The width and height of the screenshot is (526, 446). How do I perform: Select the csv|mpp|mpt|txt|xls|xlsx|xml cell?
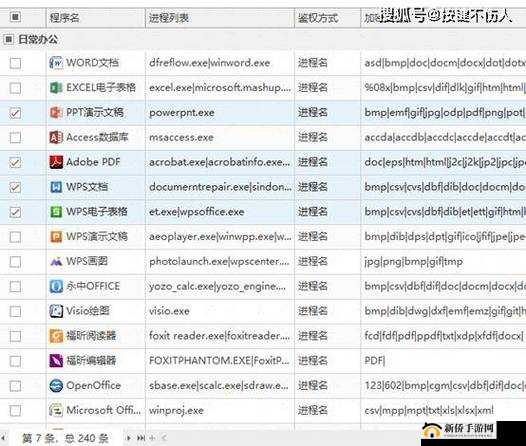pyautogui.click(x=429, y=410)
